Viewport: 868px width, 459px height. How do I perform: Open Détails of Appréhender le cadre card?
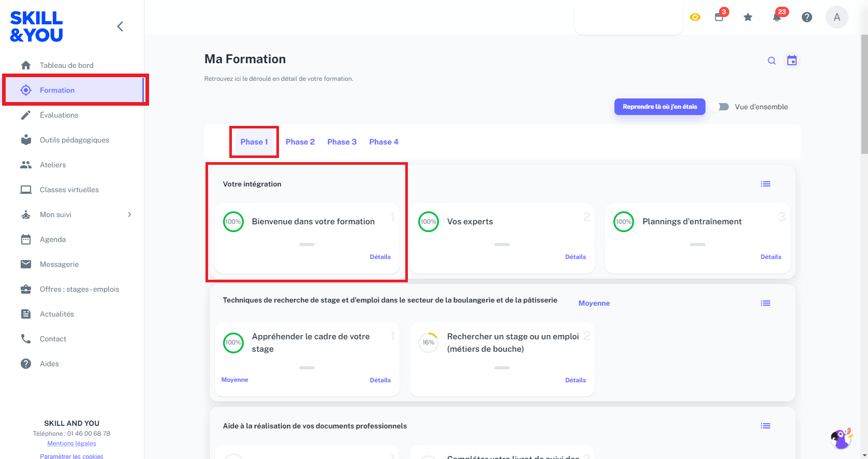pyautogui.click(x=380, y=380)
